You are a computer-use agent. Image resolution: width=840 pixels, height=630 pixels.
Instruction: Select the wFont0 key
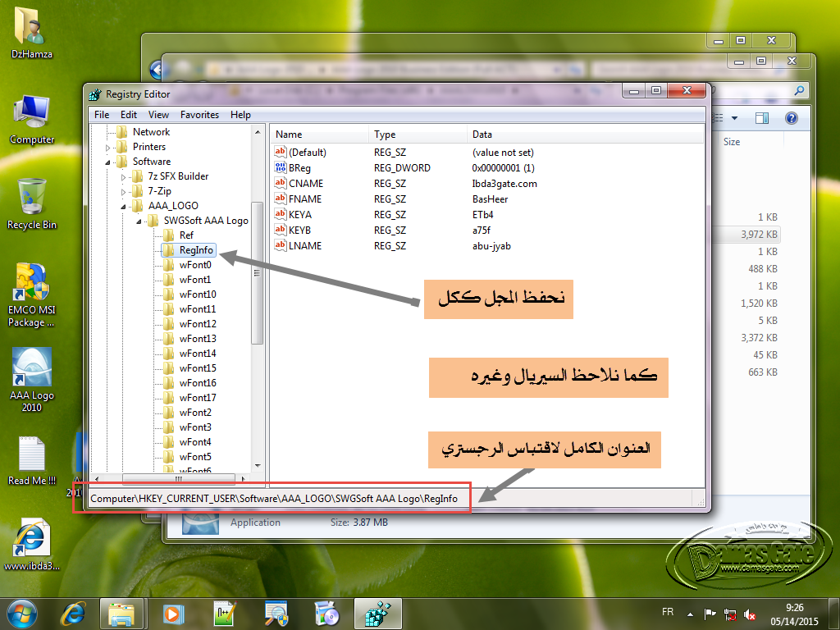point(195,265)
